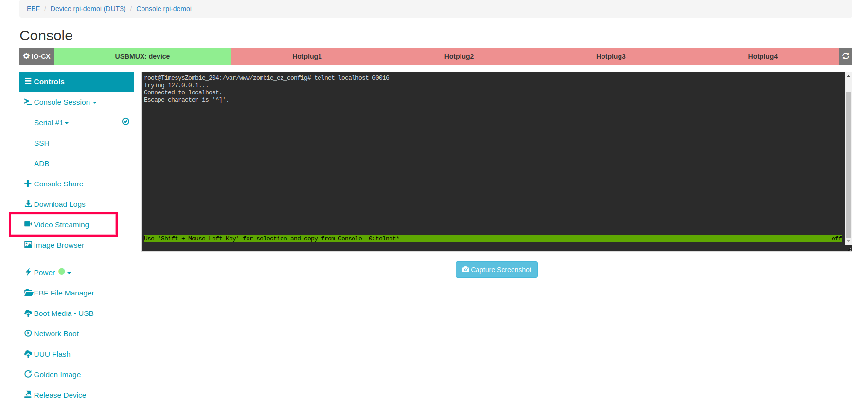Click the picture icon for Image Browser
Image resolution: width=868 pixels, height=405 pixels.
[x=28, y=245]
